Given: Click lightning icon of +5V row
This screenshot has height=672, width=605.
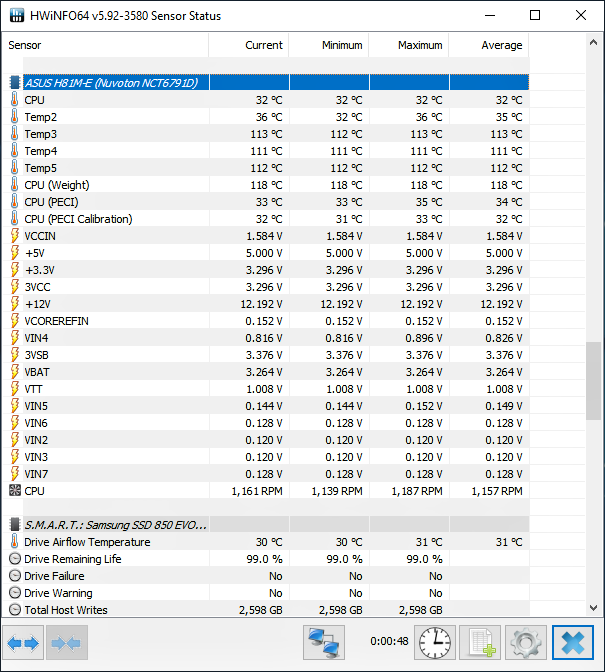Looking at the screenshot, I should coord(15,253).
